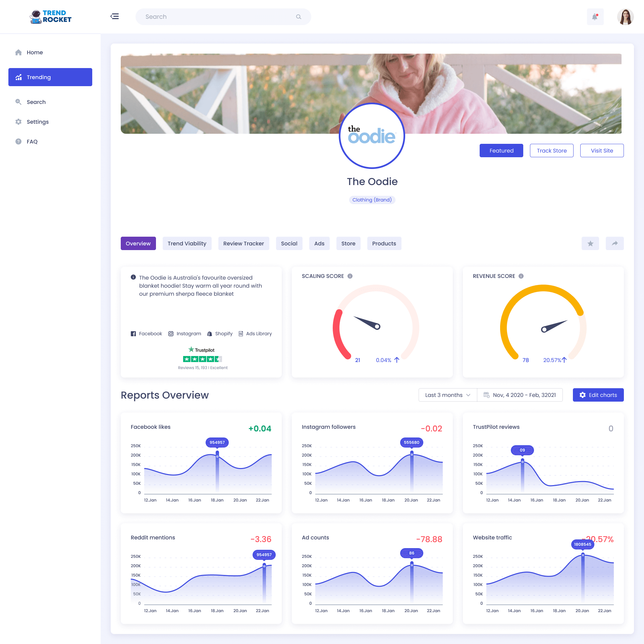Open the search magnifier in the search bar
Viewport: 644px width, 644px height.
coord(298,16)
